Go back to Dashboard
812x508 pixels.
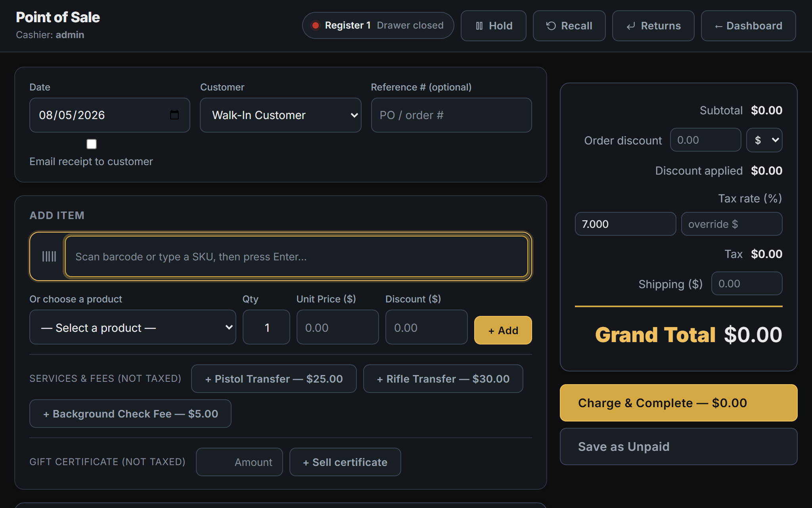(749, 26)
